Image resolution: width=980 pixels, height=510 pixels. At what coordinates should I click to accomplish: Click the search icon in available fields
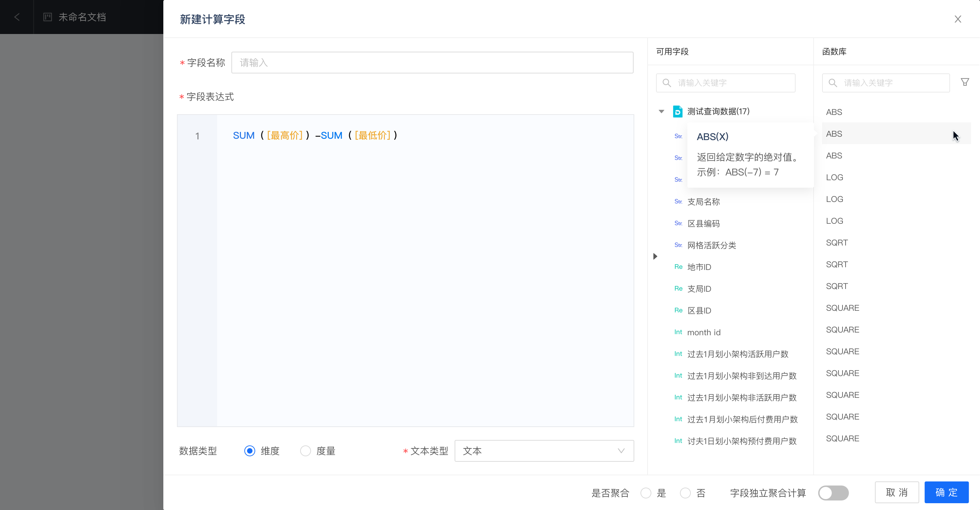pyautogui.click(x=667, y=83)
